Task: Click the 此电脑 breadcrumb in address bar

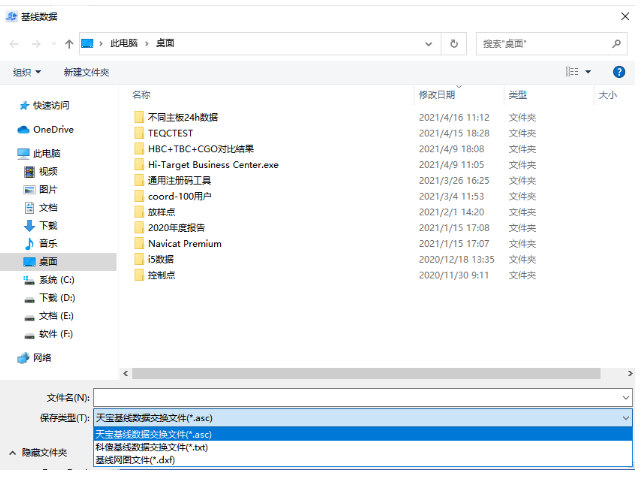Action: coord(123,43)
